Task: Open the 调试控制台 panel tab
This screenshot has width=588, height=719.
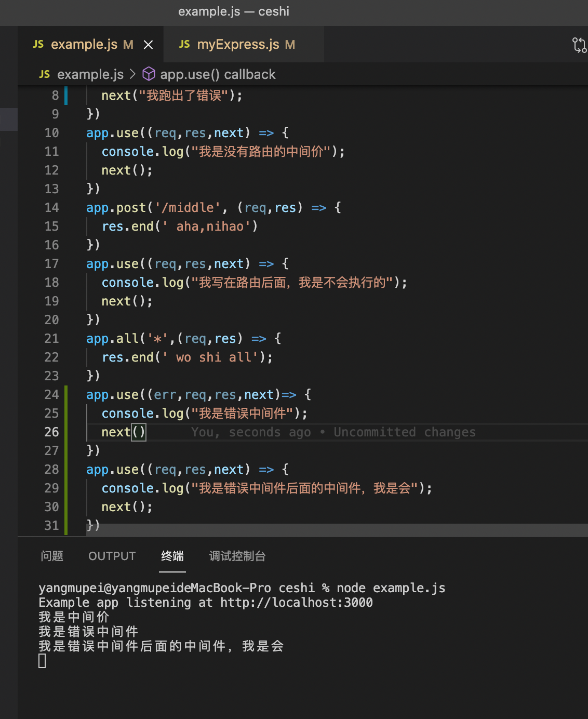Action: click(x=237, y=556)
